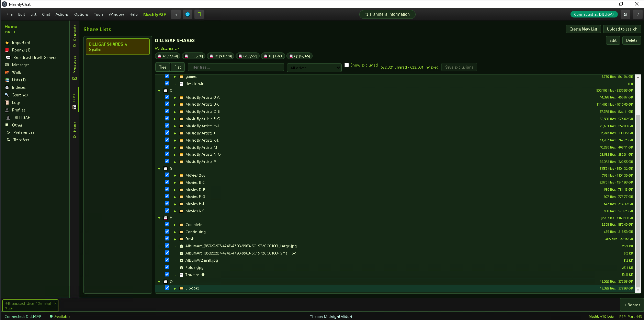This screenshot has height=320, width=644.
Task: Open the Actions menu
Action: pos(62,14)
